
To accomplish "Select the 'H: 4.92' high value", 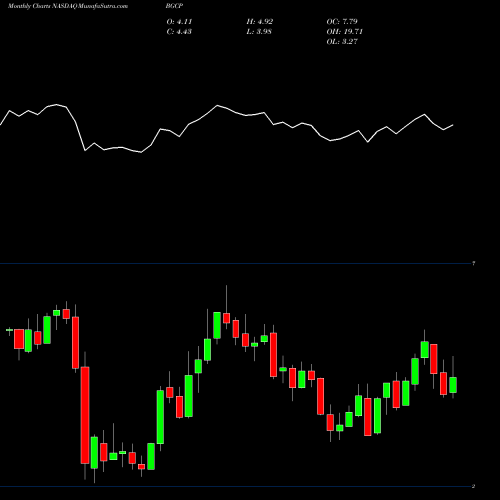I will (260, 22).
